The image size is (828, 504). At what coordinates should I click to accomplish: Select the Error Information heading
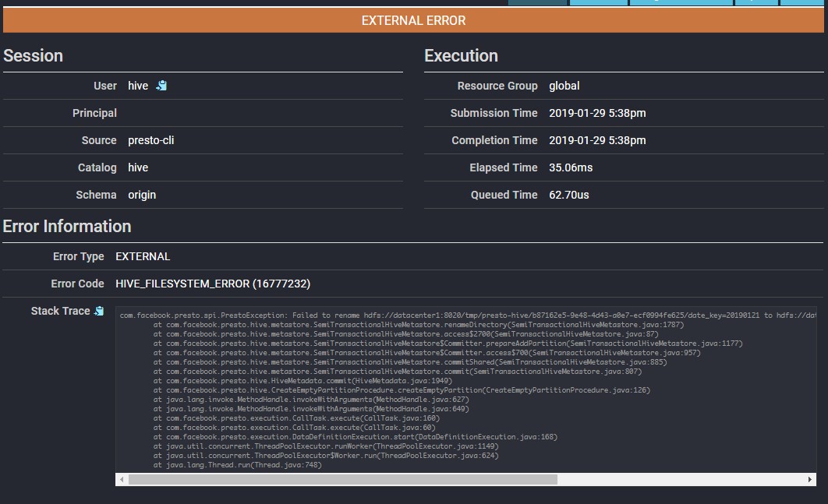pyautogui.click(x=67, y=226)
